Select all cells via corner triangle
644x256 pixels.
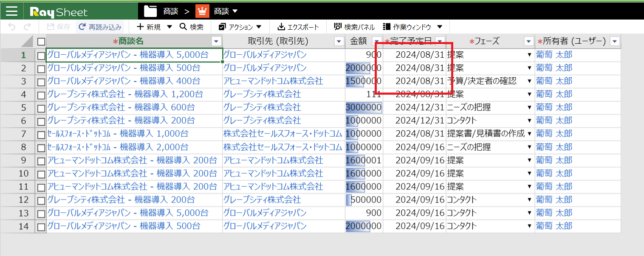click(27, 41)
